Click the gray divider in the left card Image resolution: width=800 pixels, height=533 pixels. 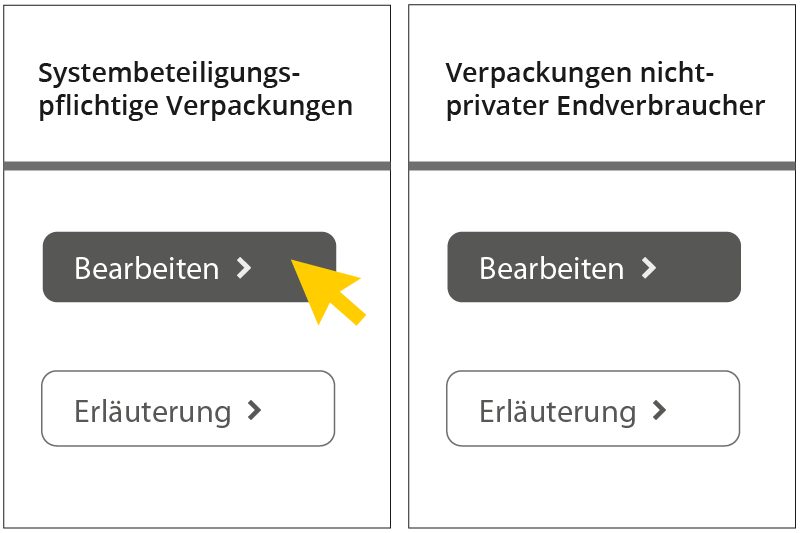pyautogui.click(x=197, y=165)
